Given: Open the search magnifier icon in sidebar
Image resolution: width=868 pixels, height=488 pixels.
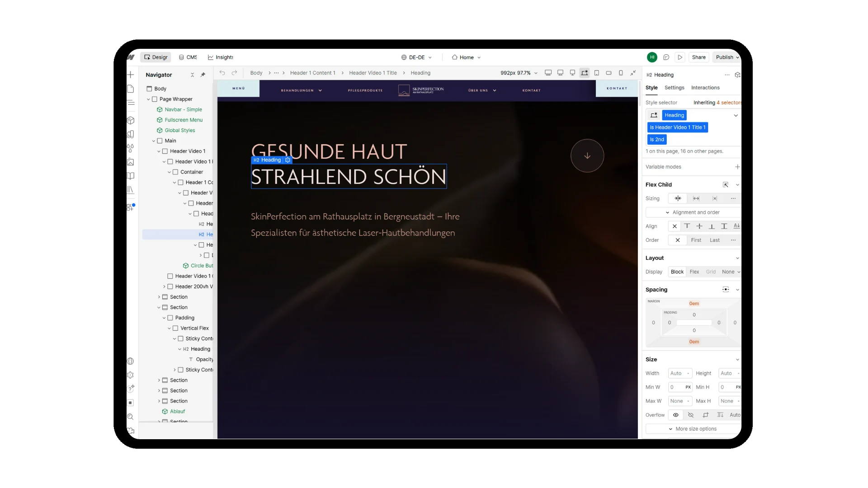Looking at the screenshot, I should tap(131, 417).
